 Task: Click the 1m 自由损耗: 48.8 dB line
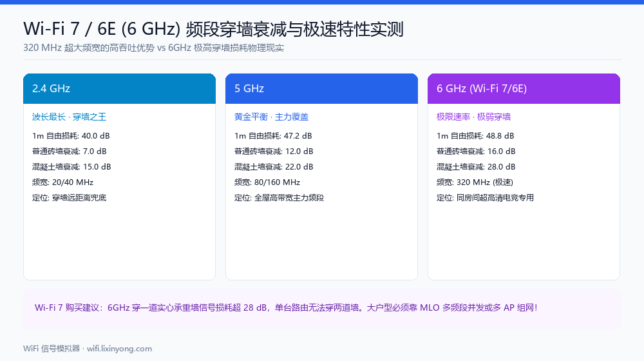[x=475, y=135]
